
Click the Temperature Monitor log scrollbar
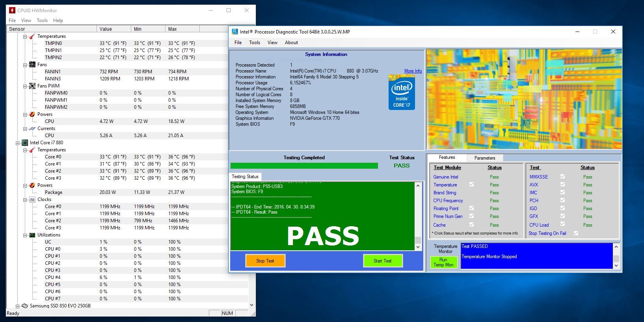(616, 256)
